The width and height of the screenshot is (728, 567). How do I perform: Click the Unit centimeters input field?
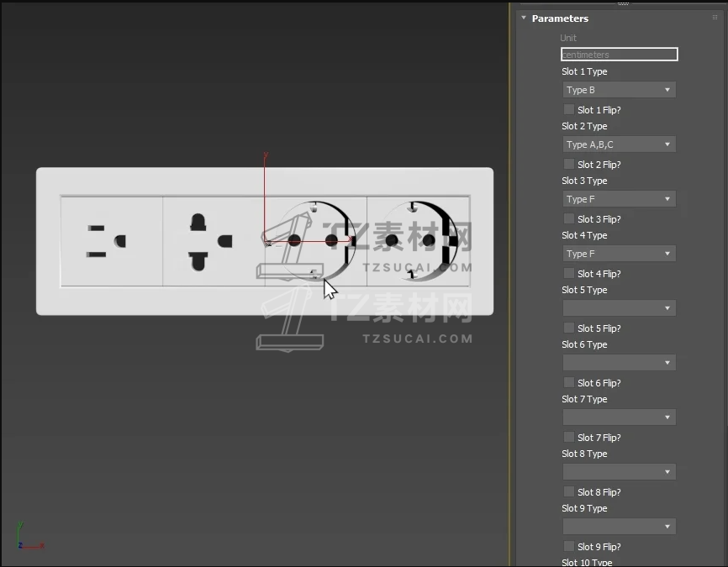tap(619, 55)
